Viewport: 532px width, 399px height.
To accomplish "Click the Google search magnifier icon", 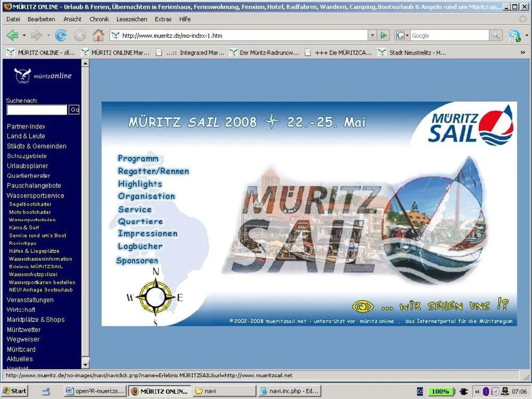I will (497, 35).
